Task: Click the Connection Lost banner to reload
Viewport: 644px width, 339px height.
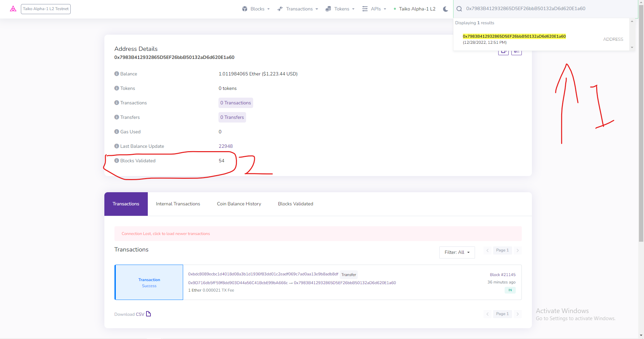Action: (x=166, y=234)
